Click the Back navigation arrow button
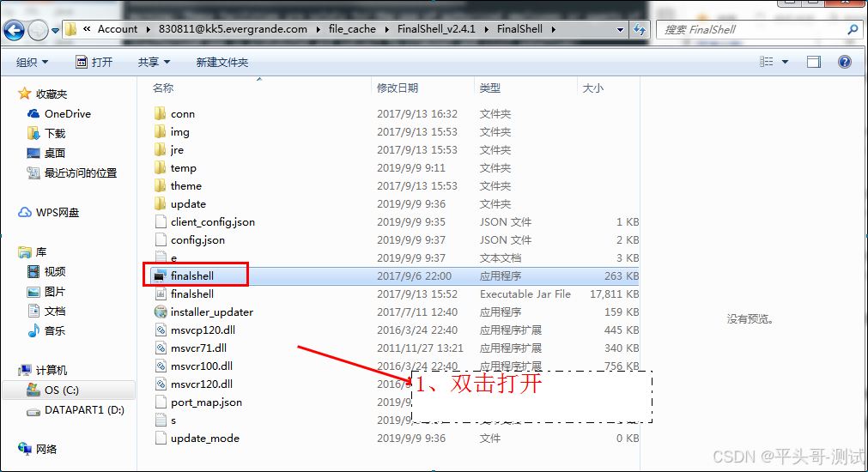This screenshot has height=472, width=868. click(14, 30)
